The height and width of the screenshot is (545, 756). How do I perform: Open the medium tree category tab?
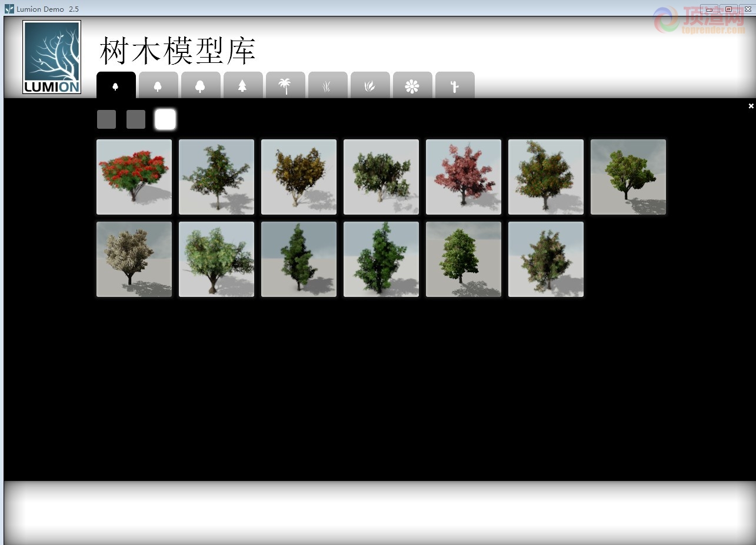[x=158, y=85]
